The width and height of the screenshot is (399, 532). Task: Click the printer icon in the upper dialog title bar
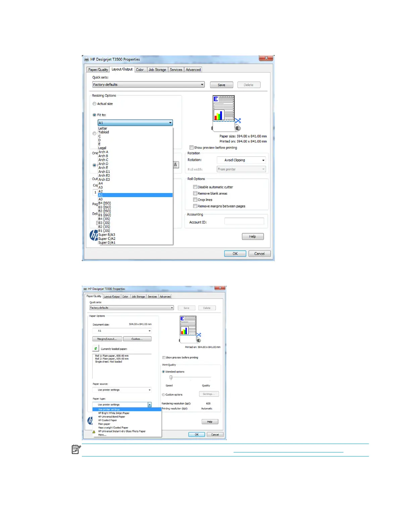pos(87,59)
